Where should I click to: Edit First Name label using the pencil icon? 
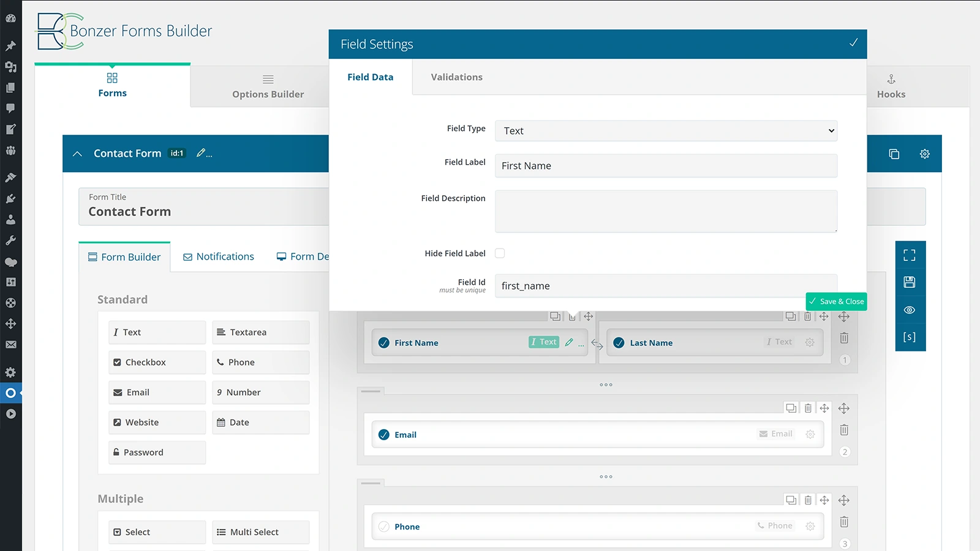569,343
